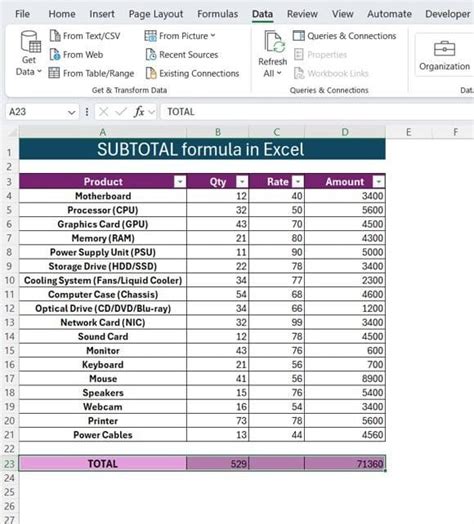Select column B header
474x524 pixels.
click(x=218, y=132)
